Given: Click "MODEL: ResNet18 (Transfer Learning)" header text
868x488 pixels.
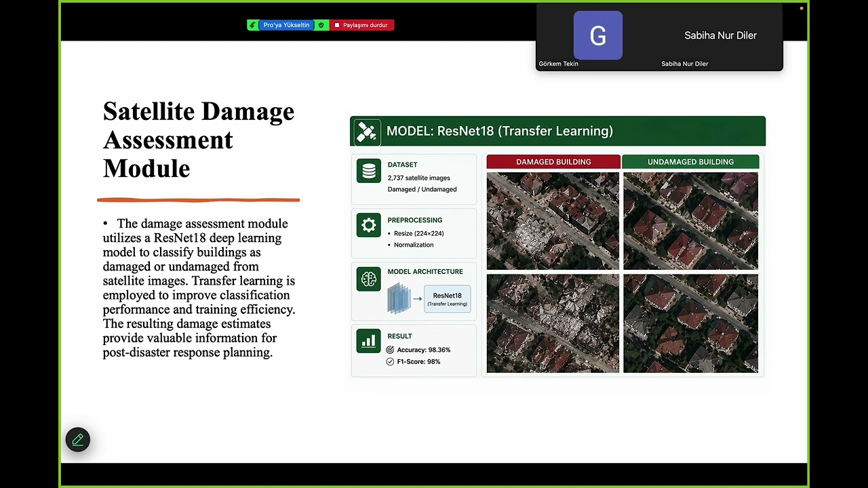Looking at the screenshot, I should (x=500, y=131).
